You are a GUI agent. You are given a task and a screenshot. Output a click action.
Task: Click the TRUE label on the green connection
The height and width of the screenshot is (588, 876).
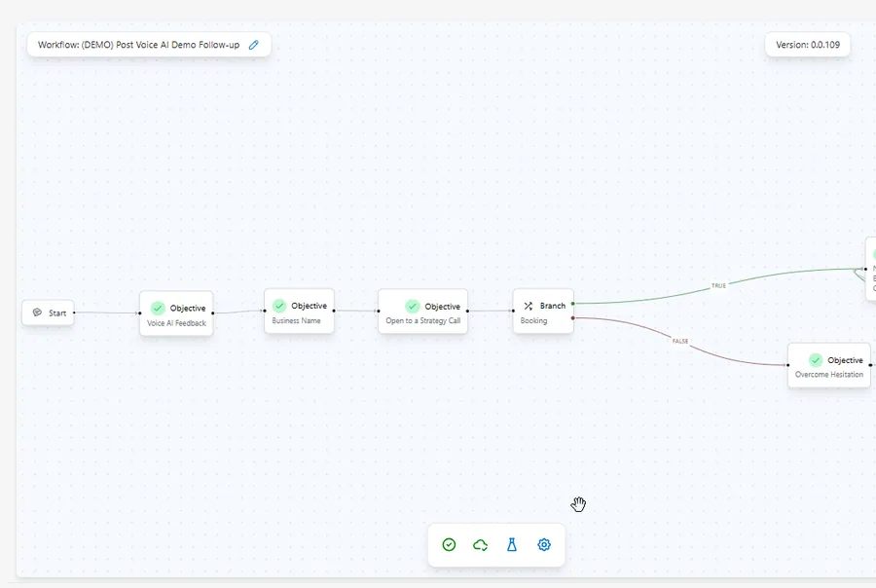pos(718,285)
